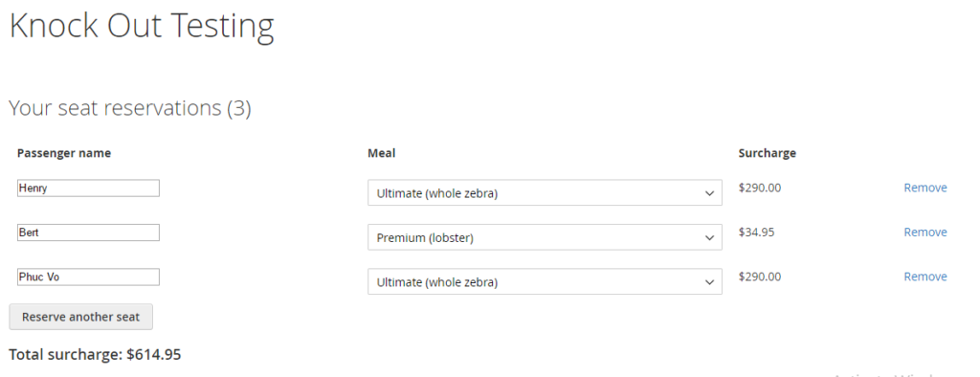Click the Knock Out Testing page title
Viewport: 980px width, 377px height.
point(142,27)
